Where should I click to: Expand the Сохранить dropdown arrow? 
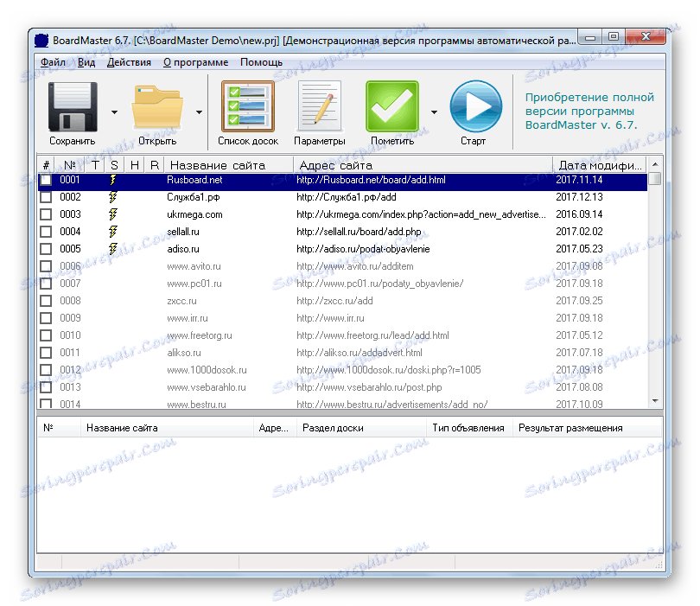114,112
